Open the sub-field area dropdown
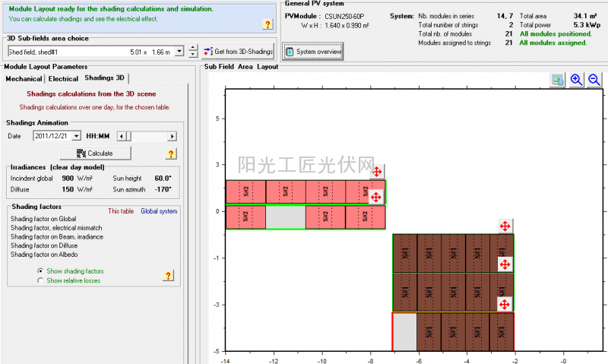The height and width of the screenshot is (364, 608). [179, 51]
